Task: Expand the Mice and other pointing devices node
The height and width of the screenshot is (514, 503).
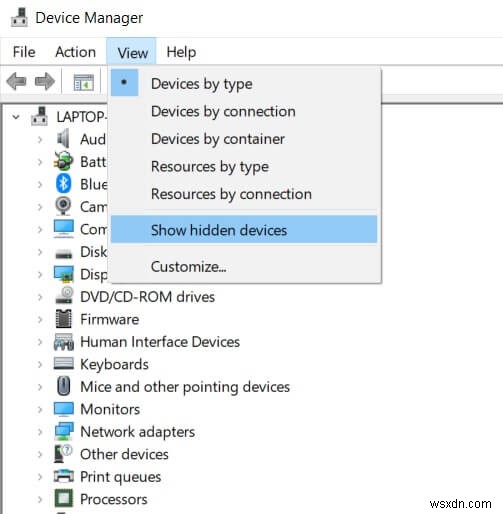Action: click(40, 387)
